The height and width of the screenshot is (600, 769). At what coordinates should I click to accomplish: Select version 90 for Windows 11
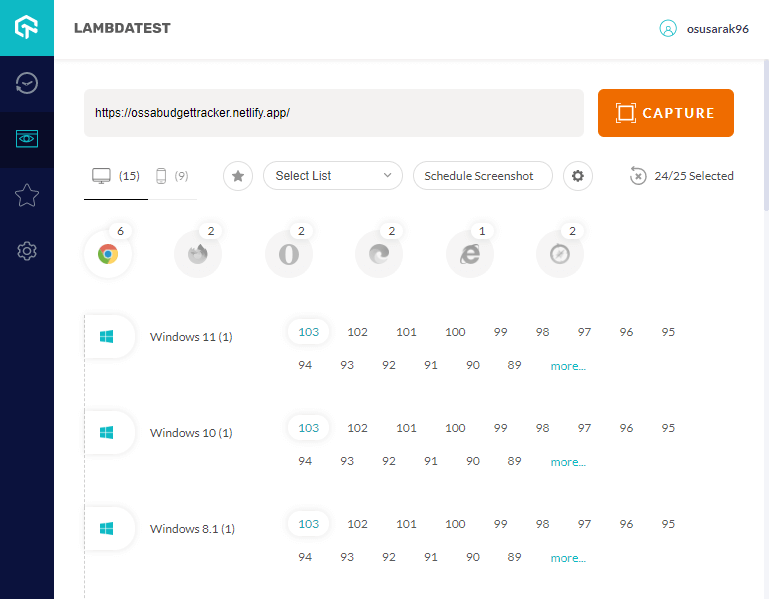click(473, 365)
